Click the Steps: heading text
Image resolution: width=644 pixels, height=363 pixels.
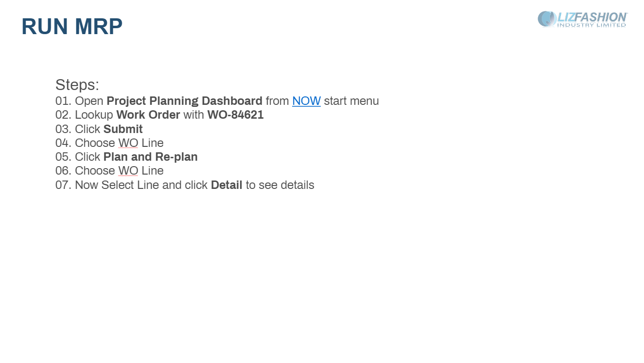coord(77,85)
